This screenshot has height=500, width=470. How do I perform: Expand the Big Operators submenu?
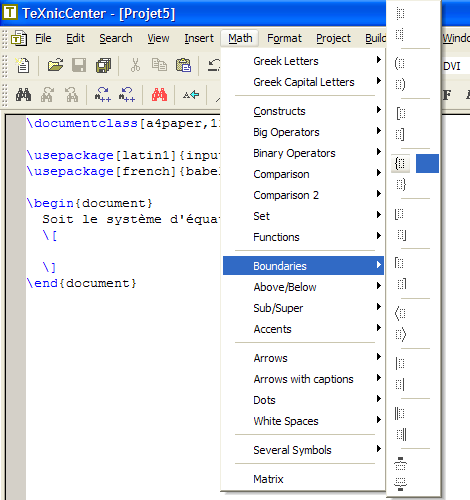tap(303, 132)
